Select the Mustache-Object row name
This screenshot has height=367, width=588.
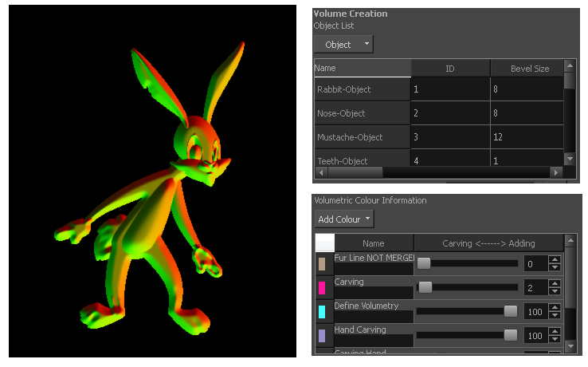tap(363, 137)
